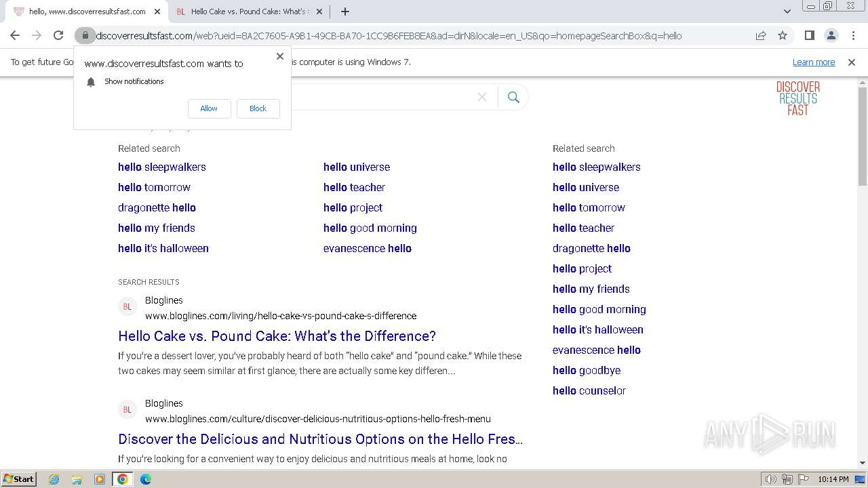Open hello tomorrow in right sidebar

point(589,207)
